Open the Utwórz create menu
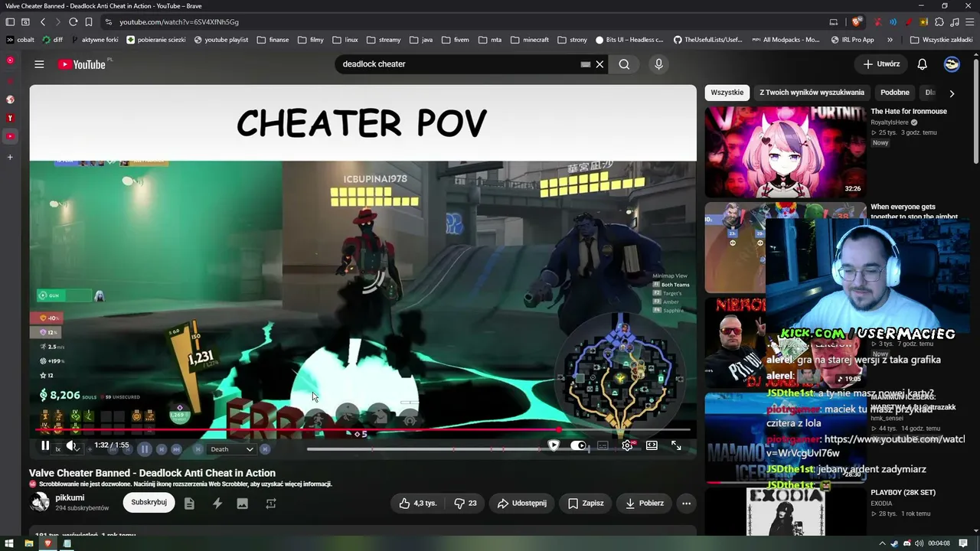The width and height of the screenshot is (980, 551). [x=881, y=64]
